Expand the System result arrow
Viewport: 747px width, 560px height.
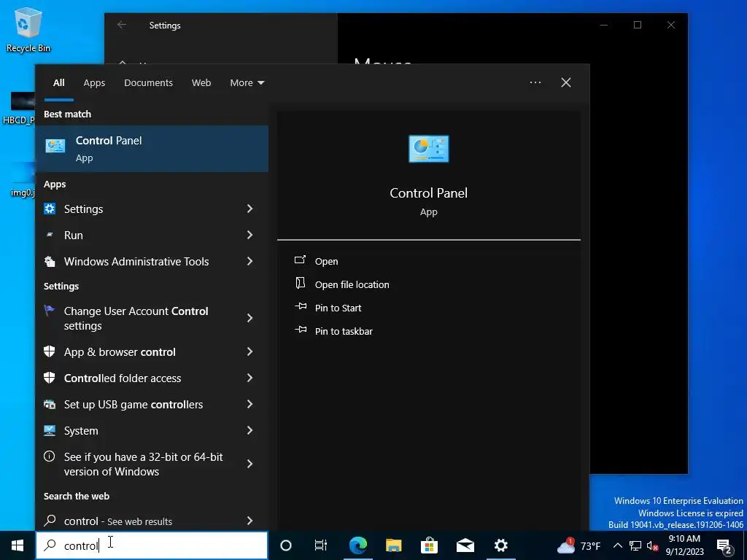pos(249,430)
